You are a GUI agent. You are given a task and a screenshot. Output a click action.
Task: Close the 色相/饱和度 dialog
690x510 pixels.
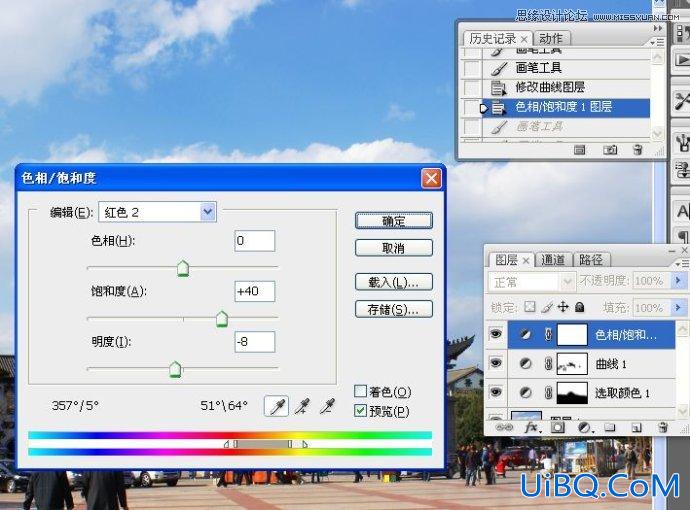click(431, 178)
